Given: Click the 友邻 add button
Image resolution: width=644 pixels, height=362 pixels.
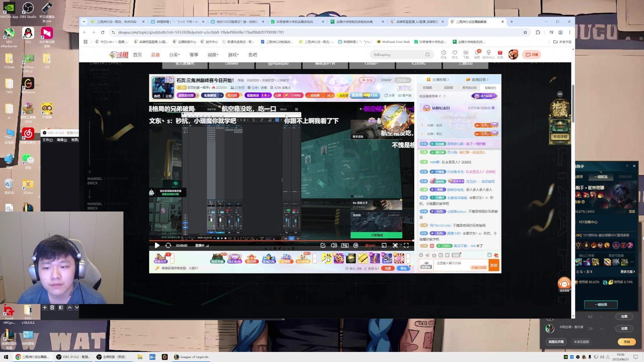Looking at the screenshot, I should point(367,80).
